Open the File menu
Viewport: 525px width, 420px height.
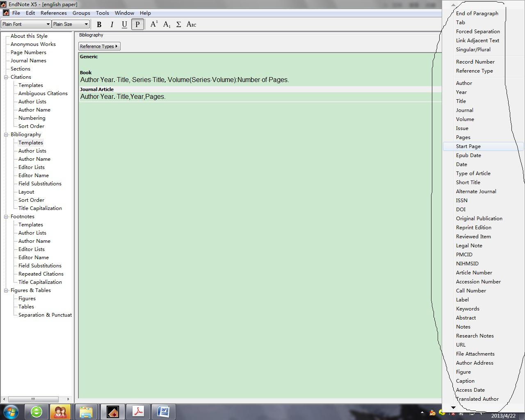click(16, 13)
